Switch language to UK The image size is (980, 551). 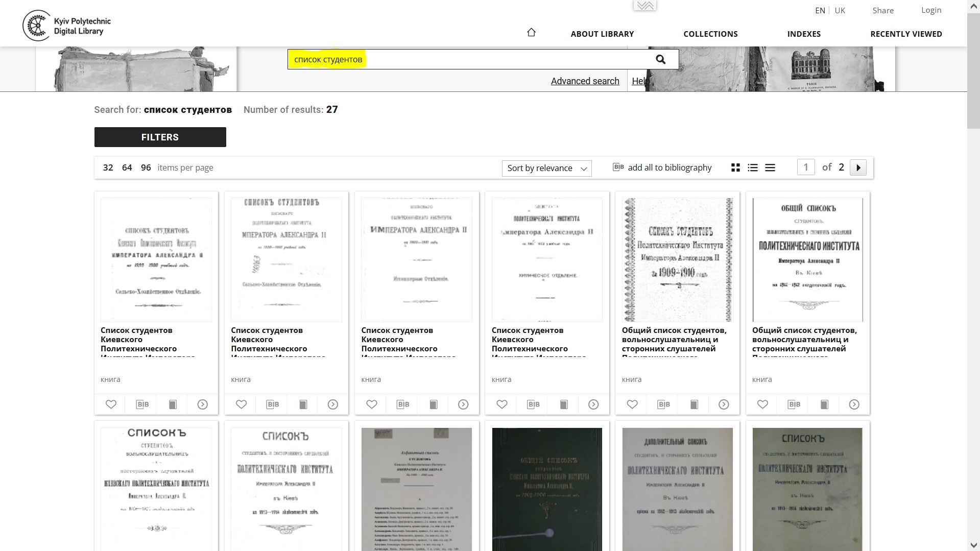coord(840,10)
